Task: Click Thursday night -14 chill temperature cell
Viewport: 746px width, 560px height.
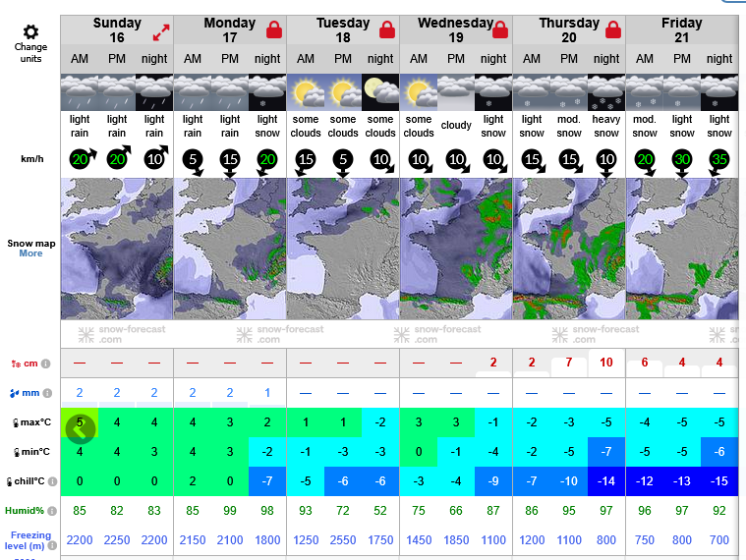Action: (x=606, y=481)
